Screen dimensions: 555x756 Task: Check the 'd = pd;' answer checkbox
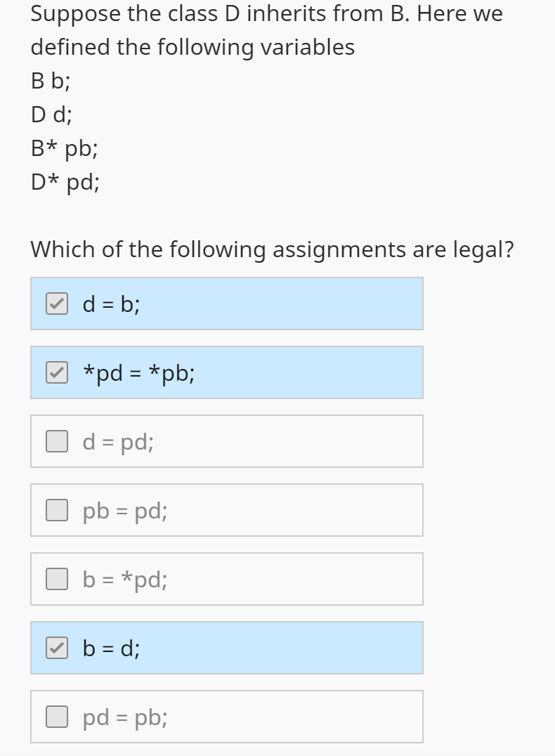tap(55, 441)
